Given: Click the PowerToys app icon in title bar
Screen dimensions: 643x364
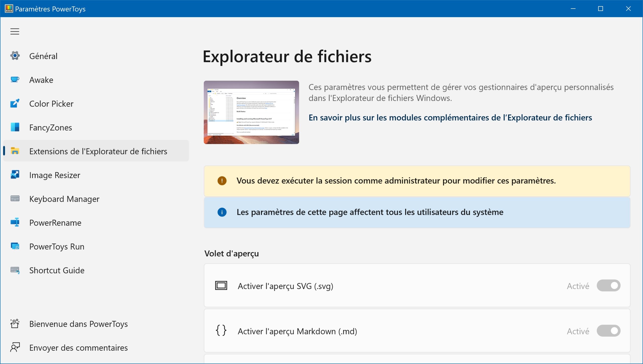Looking at the screenshot, I should point(9,9).
